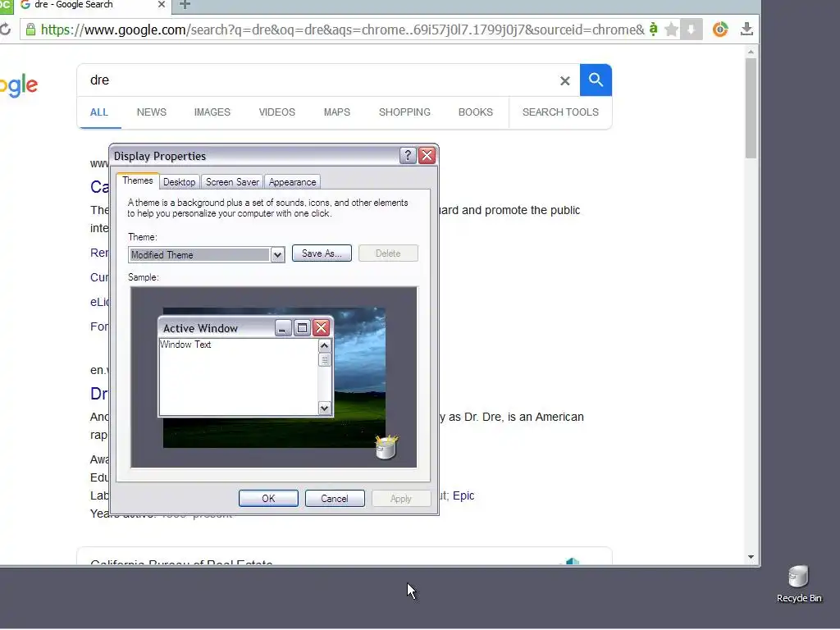The image size is (840, 630).
Task: Open the Theme dropdown arrow
Action: pyautogui.click(x=277, y=255)
